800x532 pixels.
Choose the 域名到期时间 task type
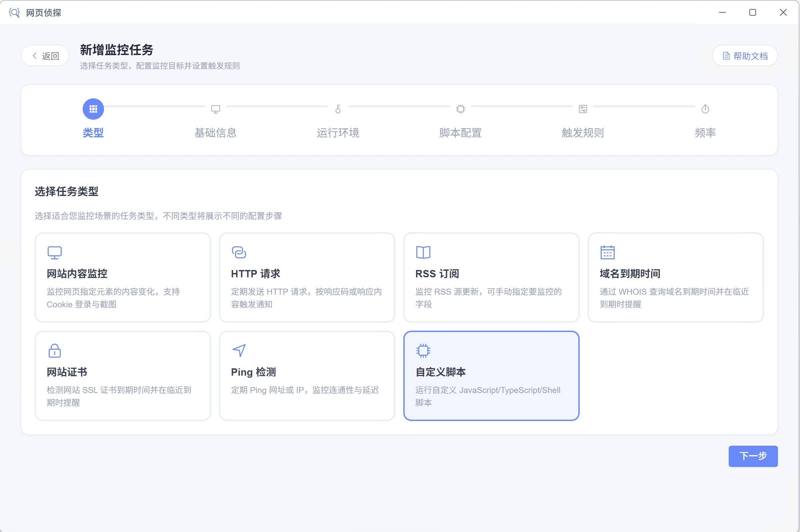(x=675, y=278)
